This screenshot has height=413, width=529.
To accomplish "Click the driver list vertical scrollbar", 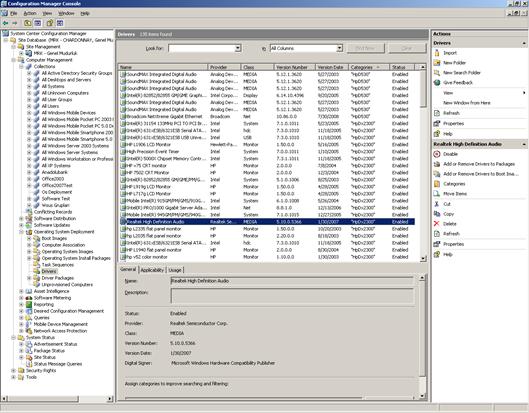I will pyautogui.click(x=423, y=163).
